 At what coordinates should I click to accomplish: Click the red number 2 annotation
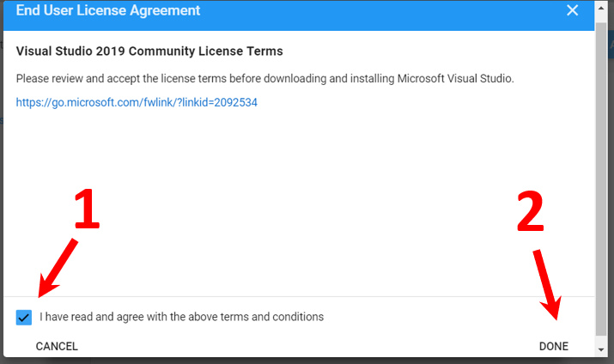click(x=530, y=212)
